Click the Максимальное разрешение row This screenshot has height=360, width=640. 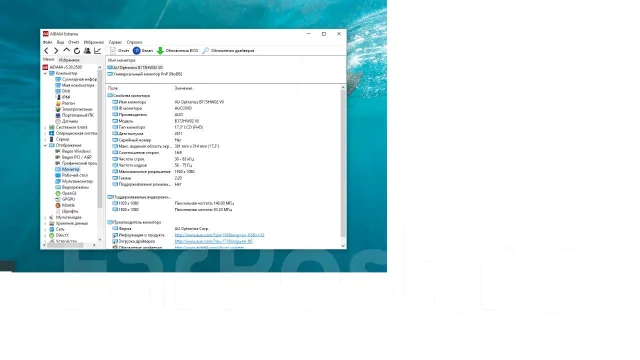click(x=223, y=172)
